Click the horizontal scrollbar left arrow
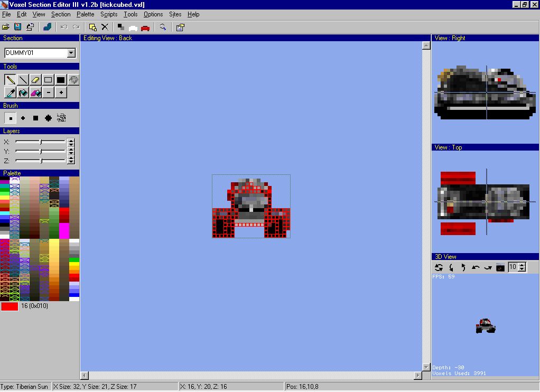540x392 pixels. tap(84, 375)
